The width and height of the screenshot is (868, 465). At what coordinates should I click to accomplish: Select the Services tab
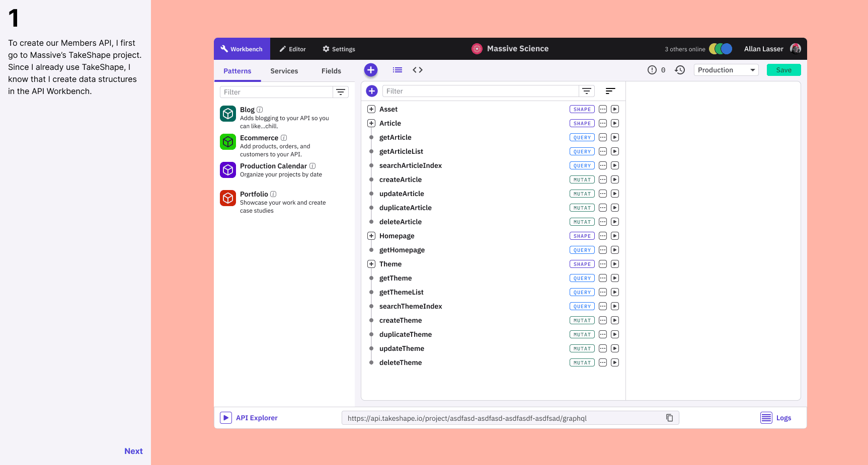tap(284, 71)
